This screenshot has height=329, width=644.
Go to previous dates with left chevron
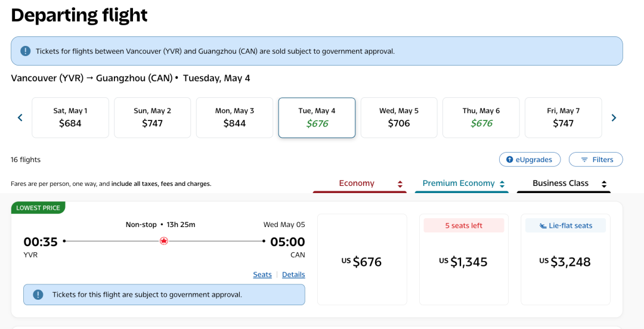click(20, 118)
